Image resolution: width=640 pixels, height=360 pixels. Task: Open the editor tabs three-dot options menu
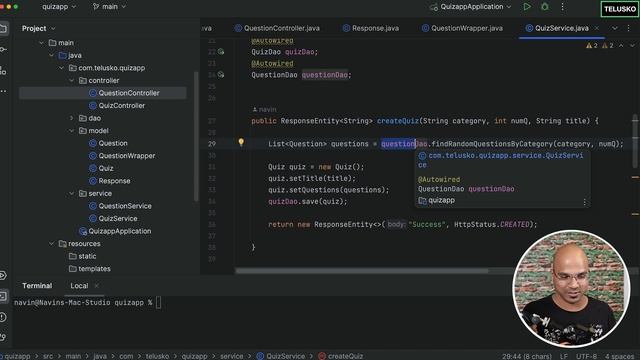[629, 28]
